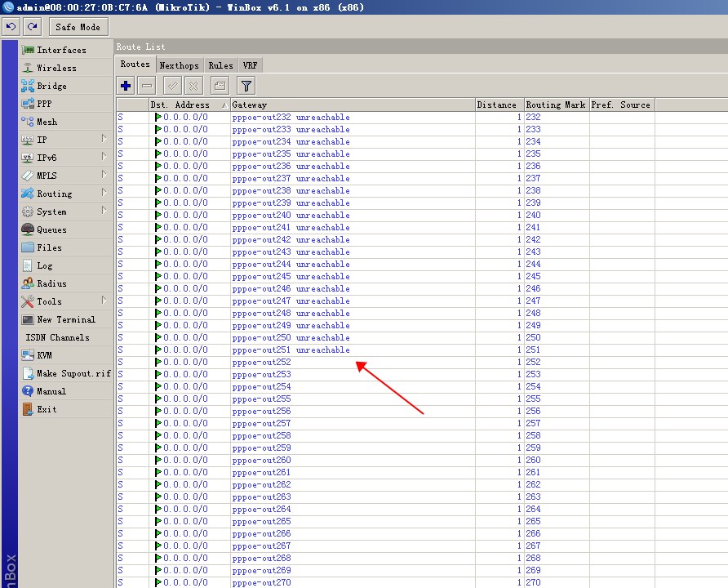Open the comment icon in toolbar
728x588 pixels.
click(x=220, y=85)
